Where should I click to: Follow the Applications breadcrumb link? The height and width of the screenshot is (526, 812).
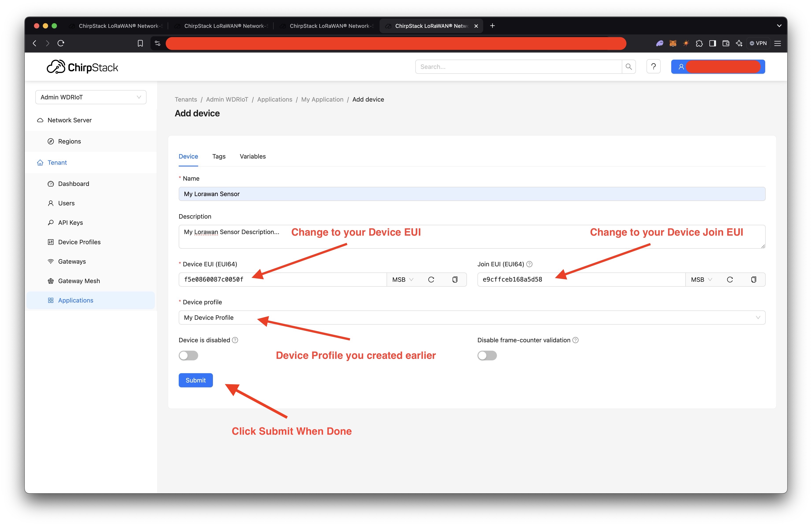coord(275,99)
